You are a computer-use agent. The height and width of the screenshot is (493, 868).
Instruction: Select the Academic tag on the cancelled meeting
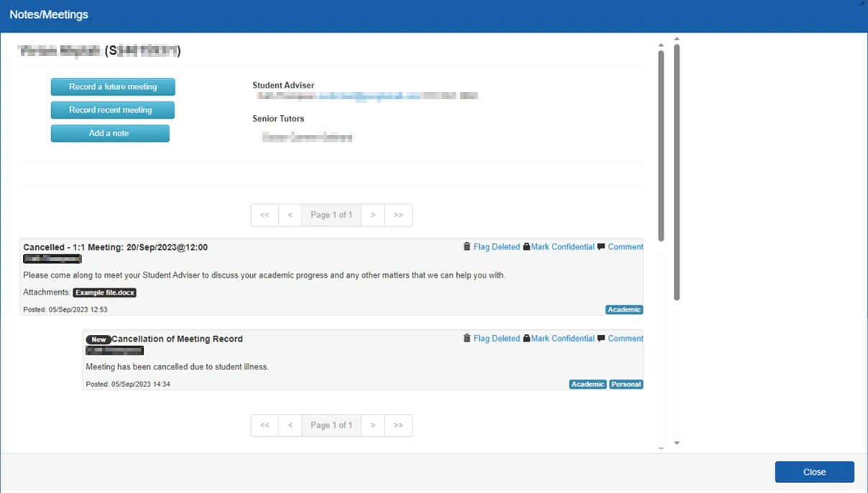[624, 310]
